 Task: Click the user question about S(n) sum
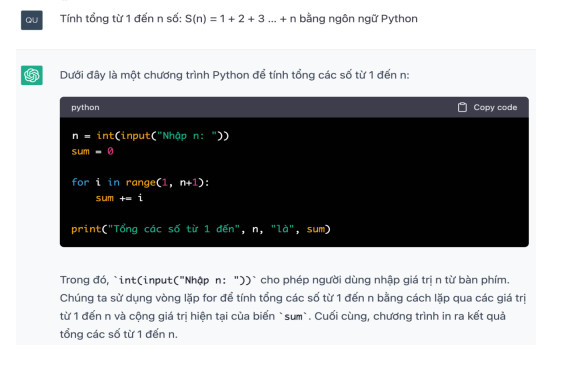239,19
